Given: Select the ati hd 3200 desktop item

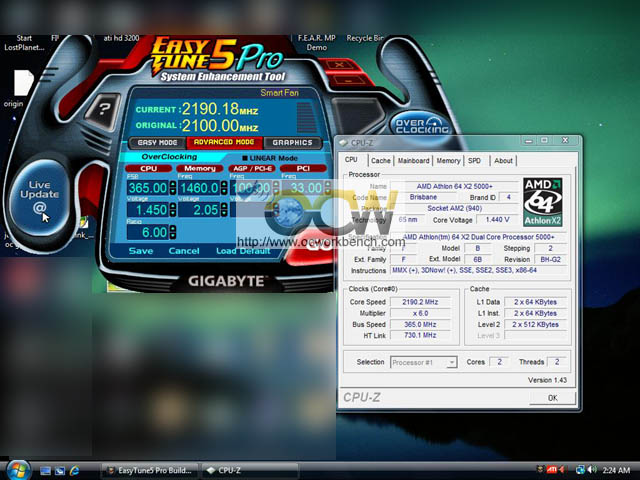Looking at the screenshot, I should pyautogui.click(x=121, y=38).
